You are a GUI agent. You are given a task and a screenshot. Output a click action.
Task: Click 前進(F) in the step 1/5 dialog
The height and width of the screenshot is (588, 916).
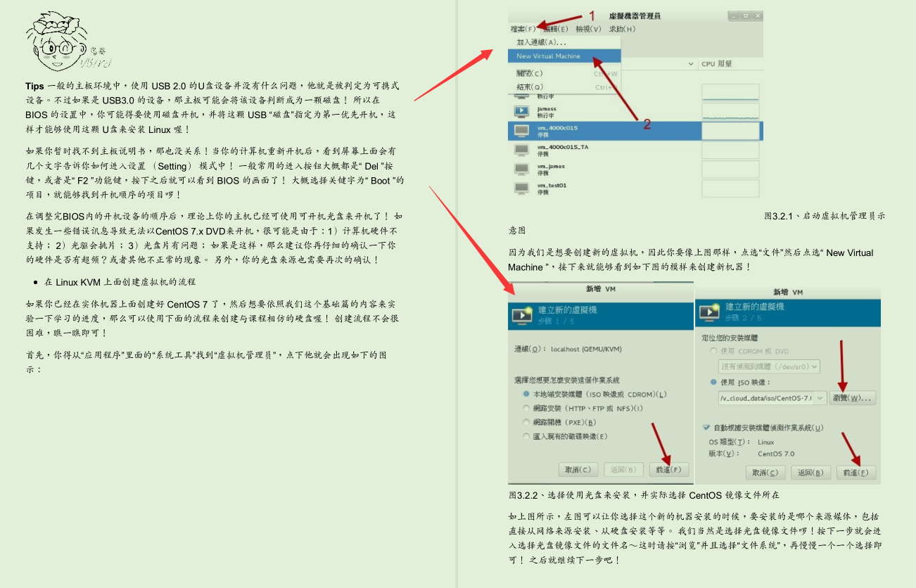[x=669, y=469]
